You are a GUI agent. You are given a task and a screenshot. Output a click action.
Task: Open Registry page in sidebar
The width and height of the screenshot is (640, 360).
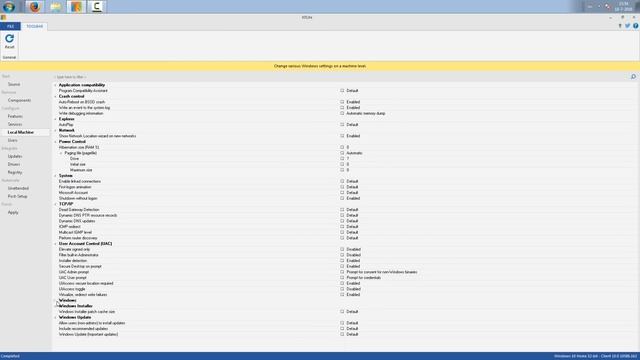[15, 173]
